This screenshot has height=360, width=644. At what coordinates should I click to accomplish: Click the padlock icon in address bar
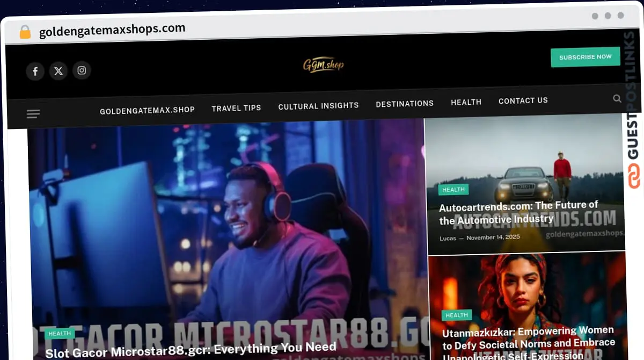coord(25,32)
